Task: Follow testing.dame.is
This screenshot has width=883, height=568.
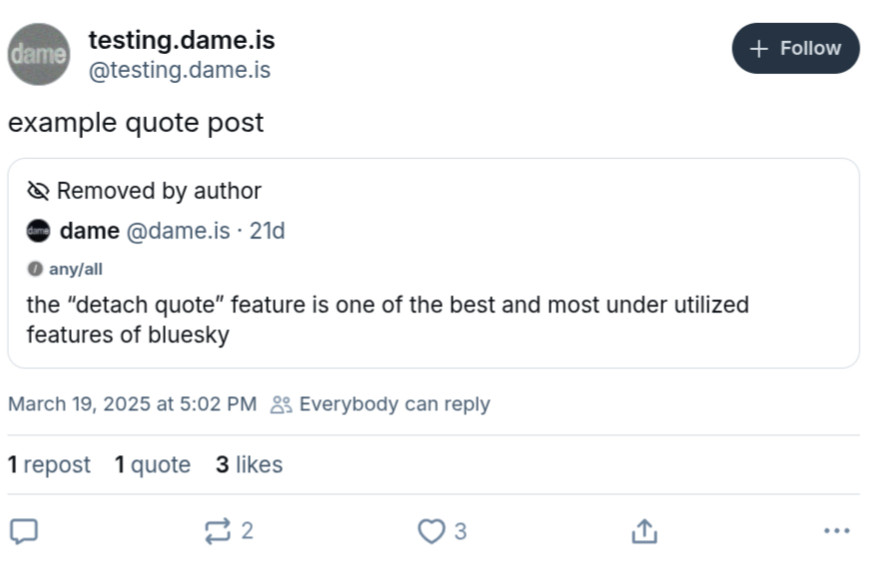Action: pos(795,48)
